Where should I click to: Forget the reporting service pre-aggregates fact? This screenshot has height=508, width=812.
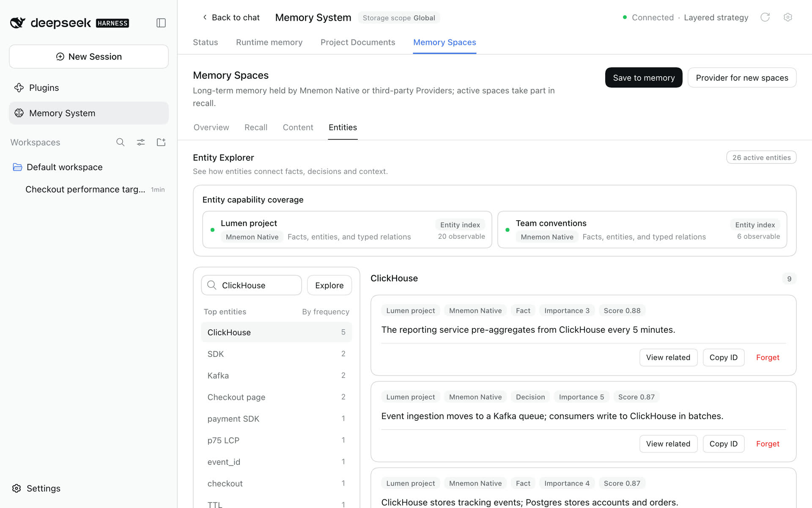768,357
